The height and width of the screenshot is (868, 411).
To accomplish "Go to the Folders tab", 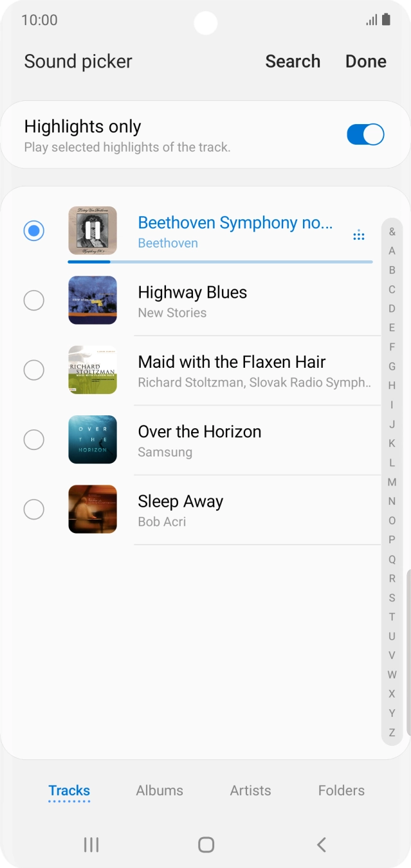I will point(341,790).
